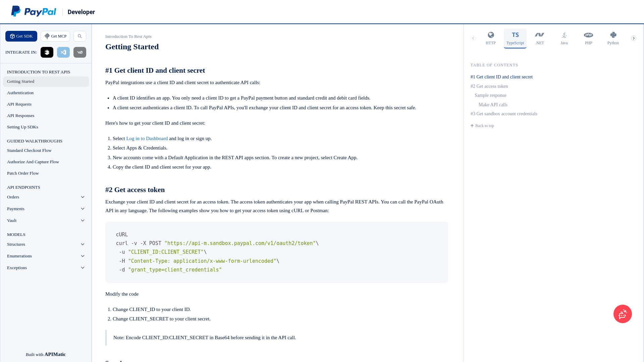
Task: Open Standard Checkout Flow walkthrough
Action: (x=46, y=150)
